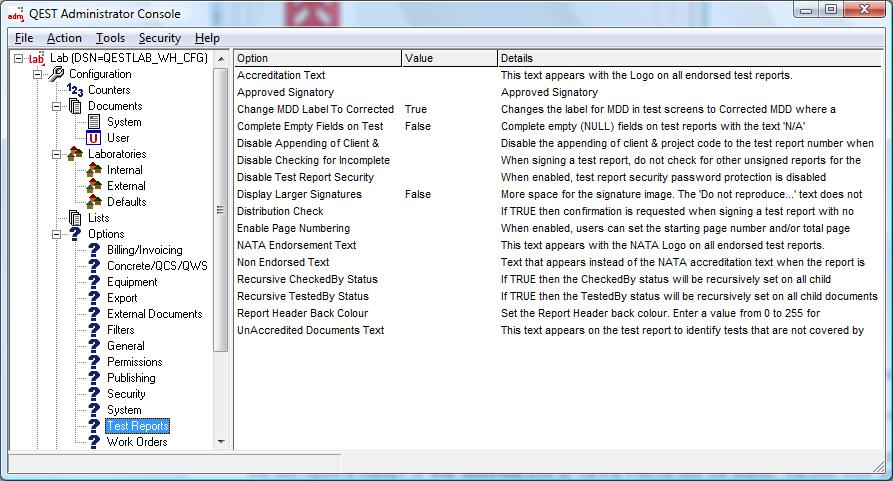
Task: Collapse the Options tree node
Action: [57, 234]
